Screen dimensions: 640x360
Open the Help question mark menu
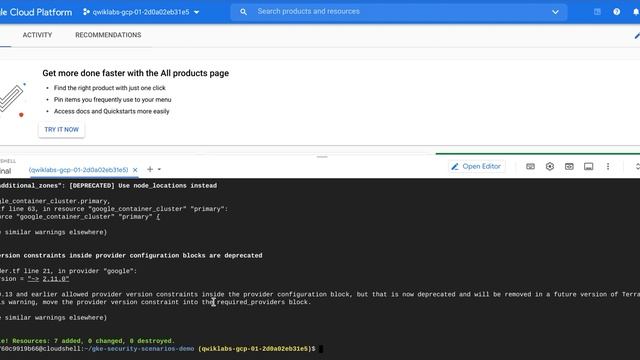(617, 12)
